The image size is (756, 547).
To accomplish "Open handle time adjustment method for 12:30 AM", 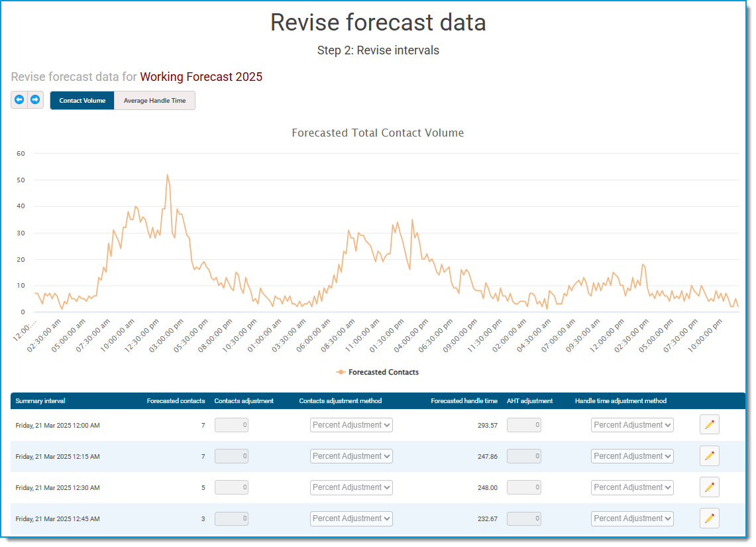I will [632, 488].
